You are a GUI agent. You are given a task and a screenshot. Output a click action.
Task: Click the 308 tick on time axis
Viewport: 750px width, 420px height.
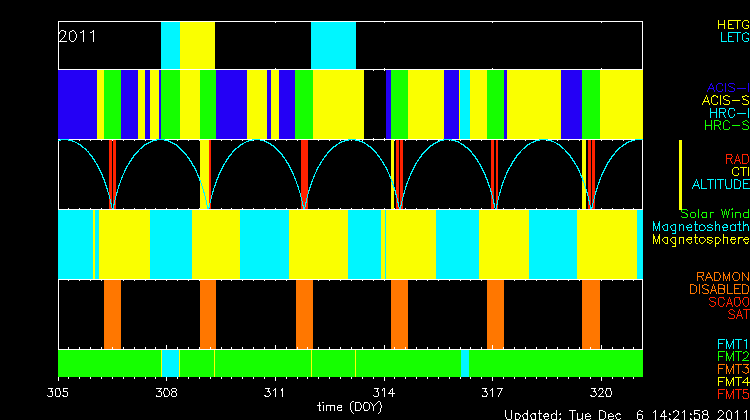tap(167, 394)
